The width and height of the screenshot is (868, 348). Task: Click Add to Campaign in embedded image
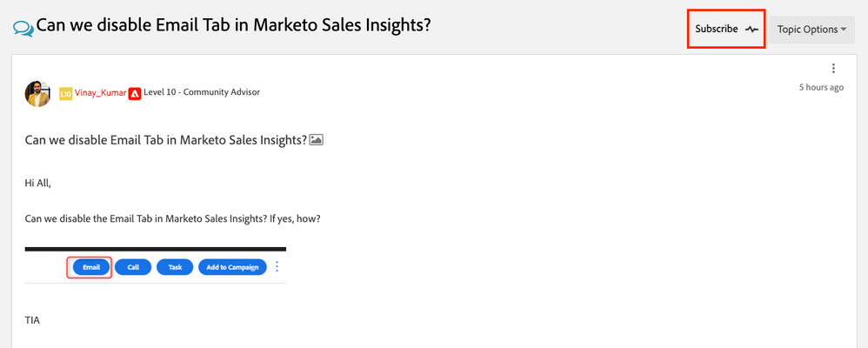click(x=232, y=267)
